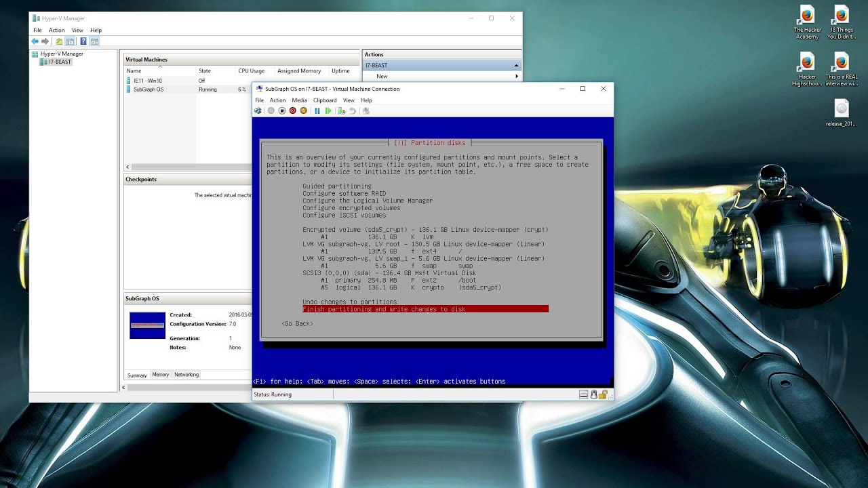Open File menu in Hyper-V Manager
Screen dimensions: 868x488
pos(38,30)
